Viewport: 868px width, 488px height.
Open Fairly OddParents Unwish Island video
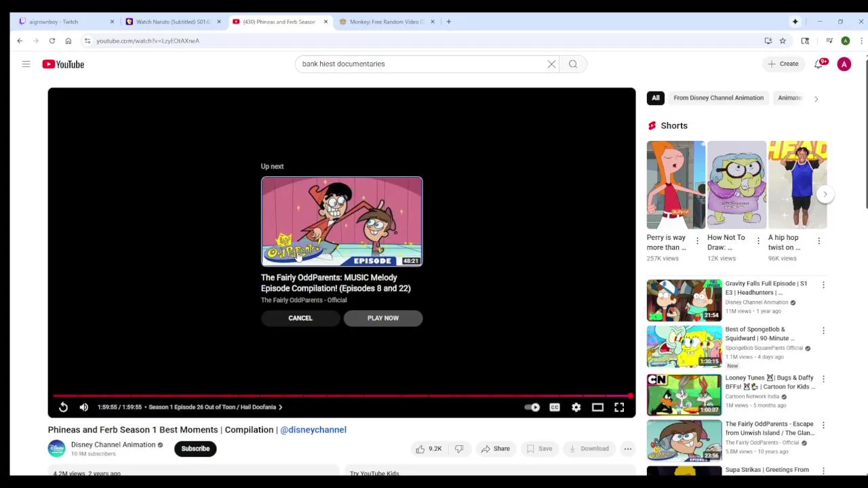click(x=684, y=441)
